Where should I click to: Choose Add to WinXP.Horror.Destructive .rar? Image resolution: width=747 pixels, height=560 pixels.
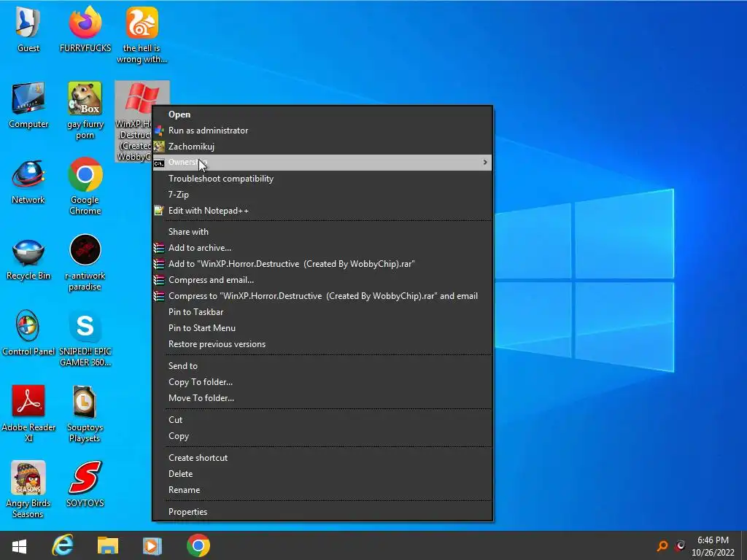(x=322, y=264)
